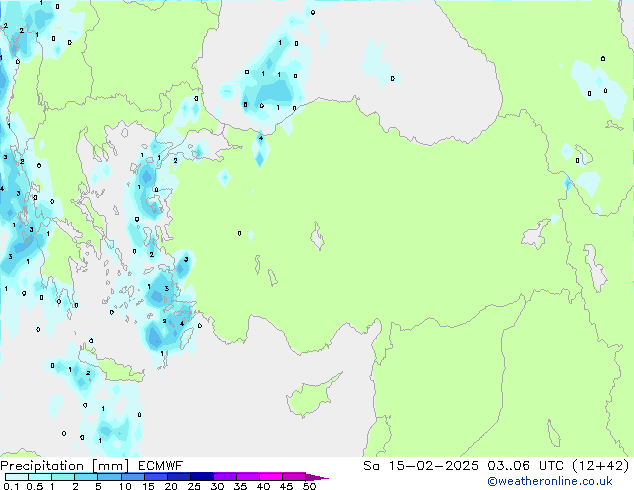Image resolution: width=634 pixels, height=490 pixels.
Task: Click the legend label '25'
Action: coord(194,486)
